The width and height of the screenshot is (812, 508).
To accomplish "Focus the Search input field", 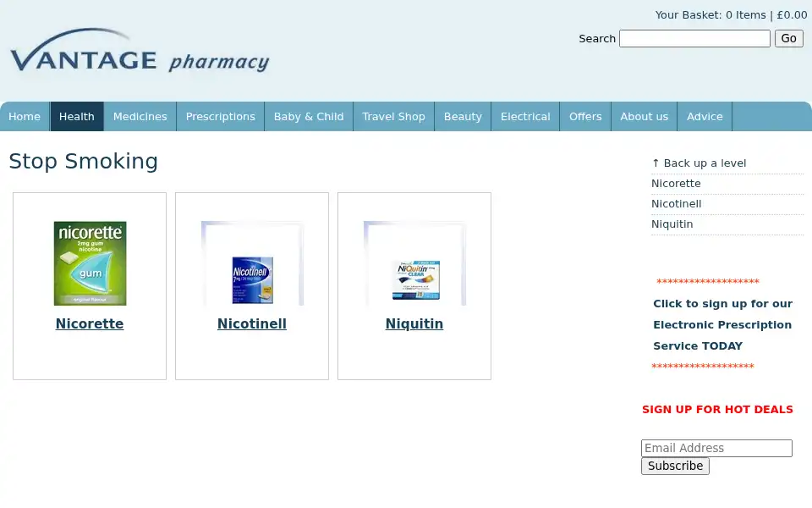I will coord(694,38).
